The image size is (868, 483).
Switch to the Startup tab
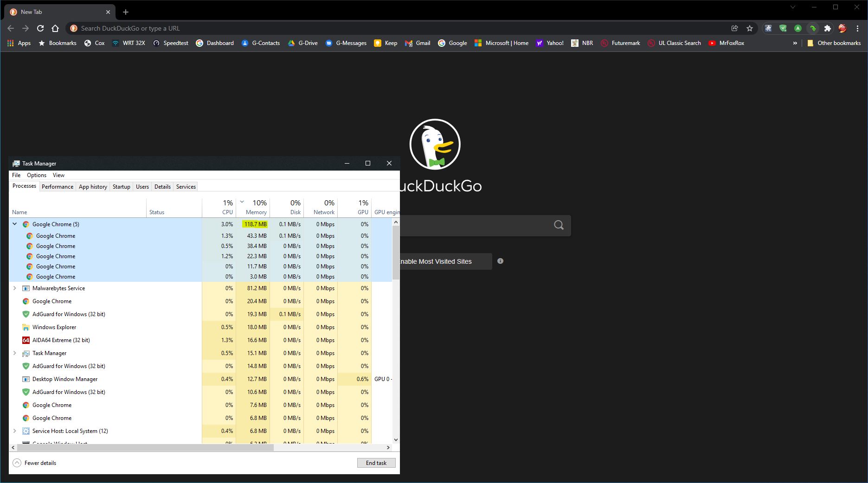click(122, 187)
